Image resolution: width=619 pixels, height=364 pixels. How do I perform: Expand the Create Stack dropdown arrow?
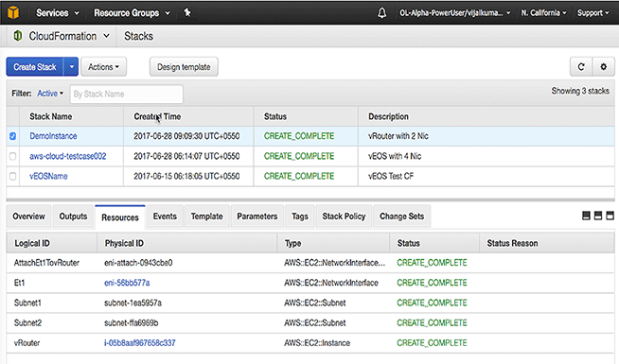point(71,66)
